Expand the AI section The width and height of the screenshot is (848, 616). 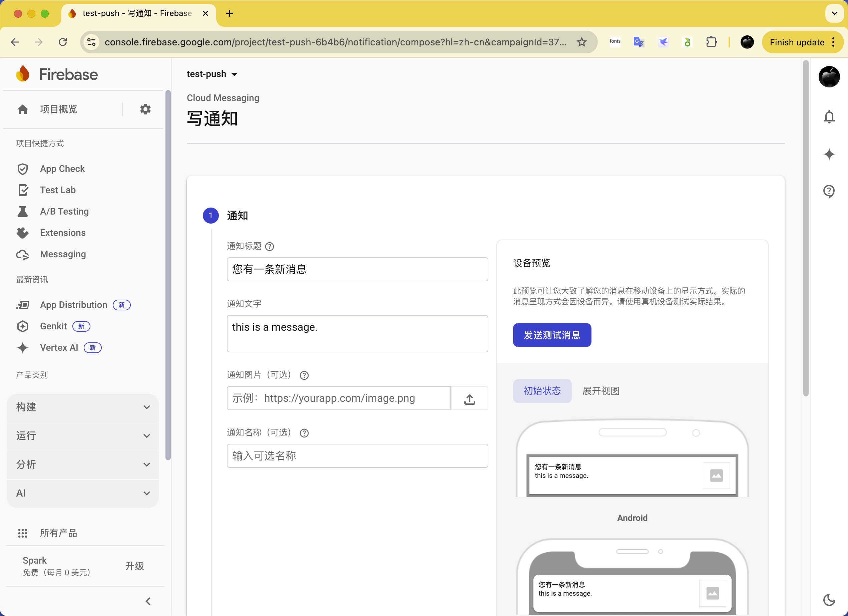click(83, 493)
